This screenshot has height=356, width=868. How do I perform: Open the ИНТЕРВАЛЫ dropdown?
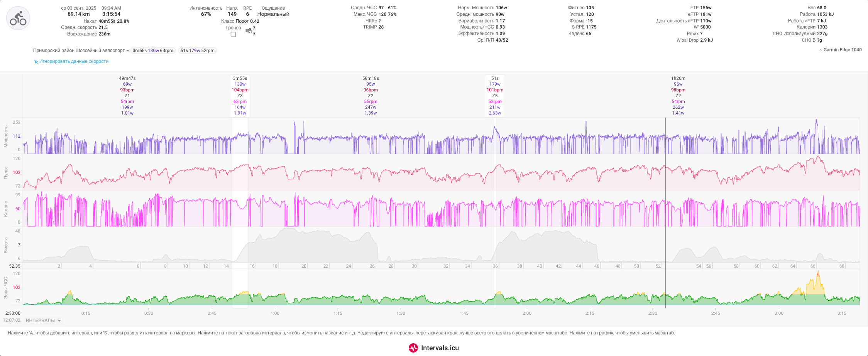click(43, 321)
